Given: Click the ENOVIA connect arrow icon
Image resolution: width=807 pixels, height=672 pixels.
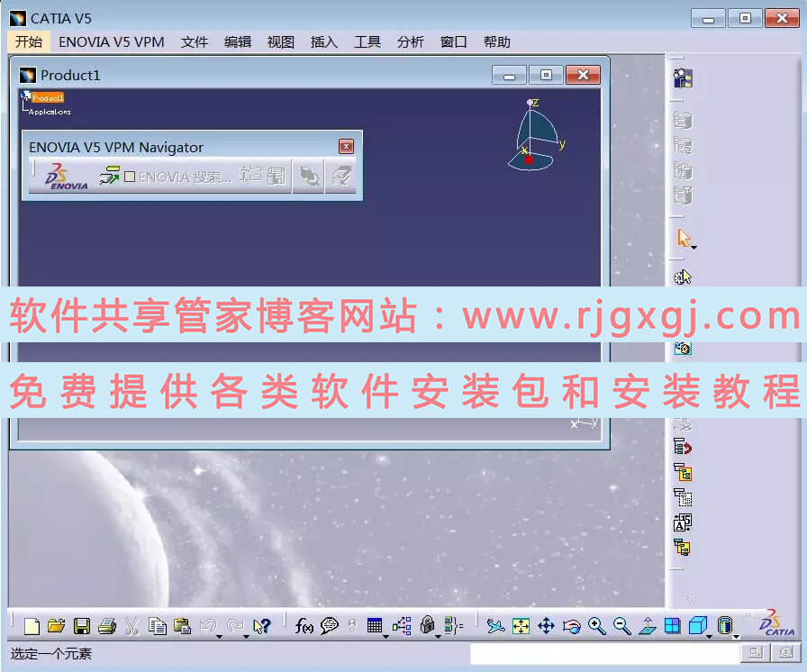Looking at the screenshot, I should coord(109,176).
